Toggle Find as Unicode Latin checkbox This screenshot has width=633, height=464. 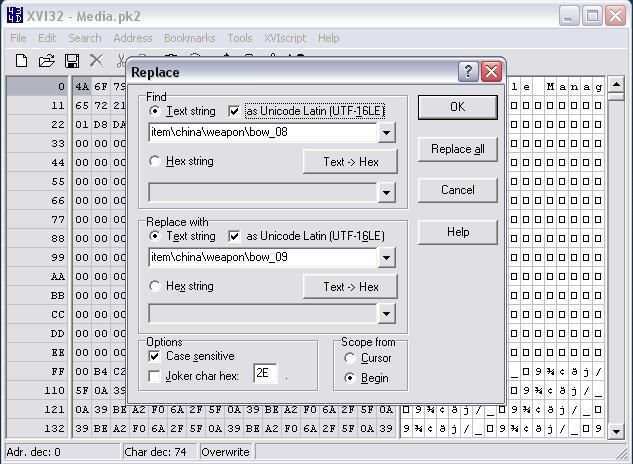(234, 111)
